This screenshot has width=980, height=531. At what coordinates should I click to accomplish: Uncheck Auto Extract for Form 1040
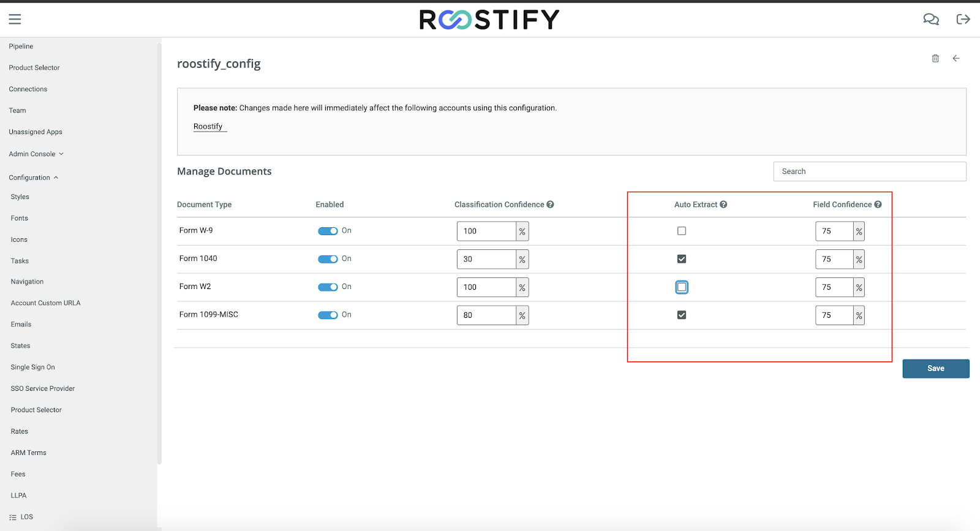coord(682,259)
